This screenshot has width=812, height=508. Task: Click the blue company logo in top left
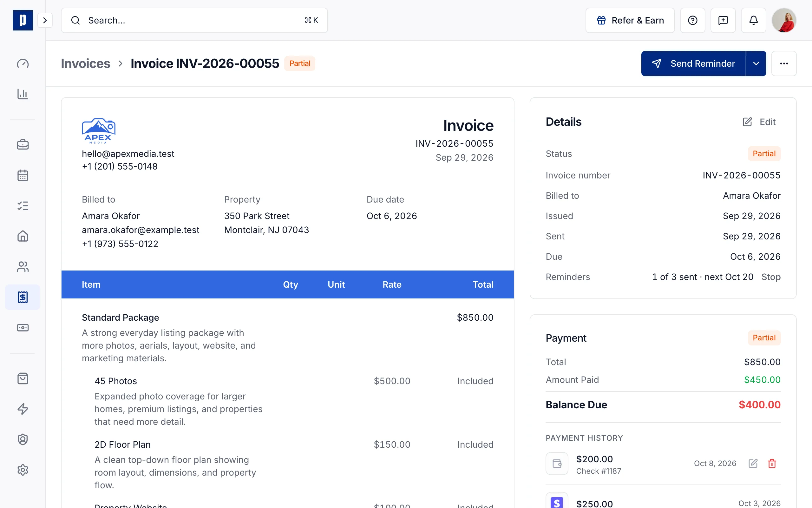(x=23, y=20)
